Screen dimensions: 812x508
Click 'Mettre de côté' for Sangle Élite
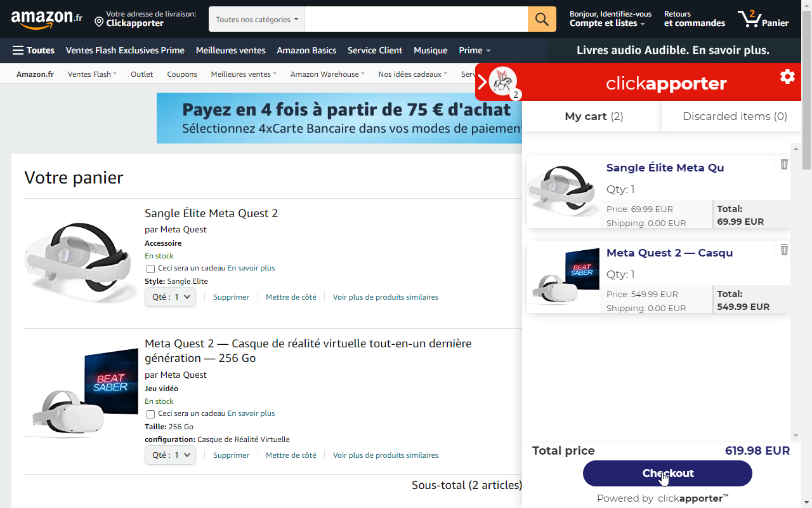point(291,297)
